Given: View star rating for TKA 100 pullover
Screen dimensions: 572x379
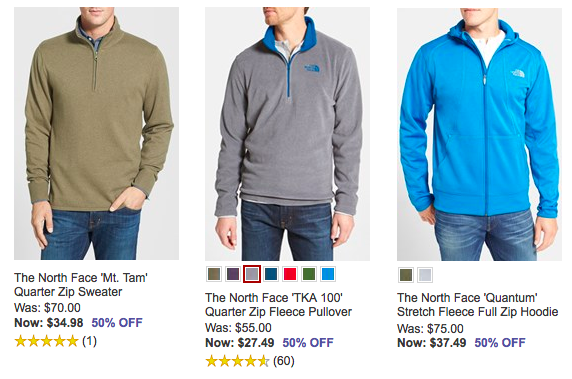Looking at the screenshot, I should 237,361.
